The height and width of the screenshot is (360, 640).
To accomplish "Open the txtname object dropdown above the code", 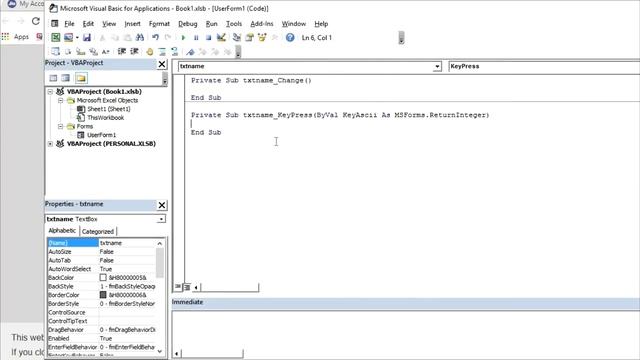I will [437, 66].
